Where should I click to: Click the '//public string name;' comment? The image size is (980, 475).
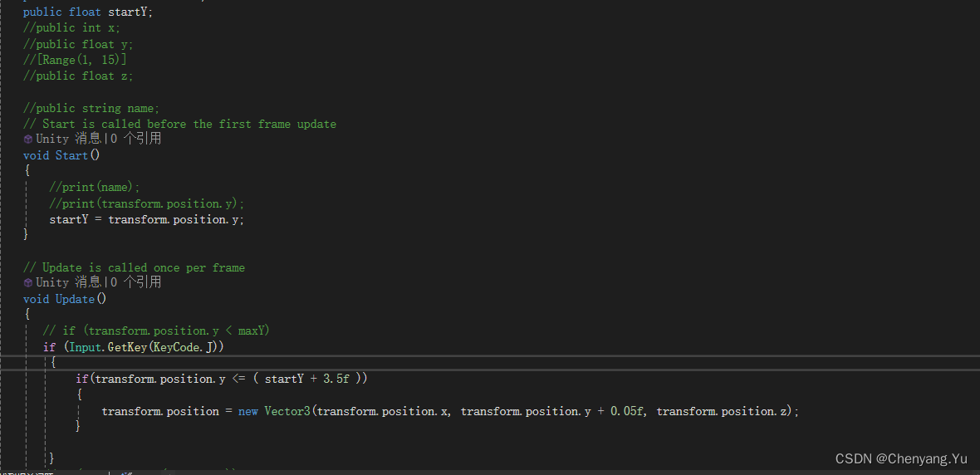point(91,108)
